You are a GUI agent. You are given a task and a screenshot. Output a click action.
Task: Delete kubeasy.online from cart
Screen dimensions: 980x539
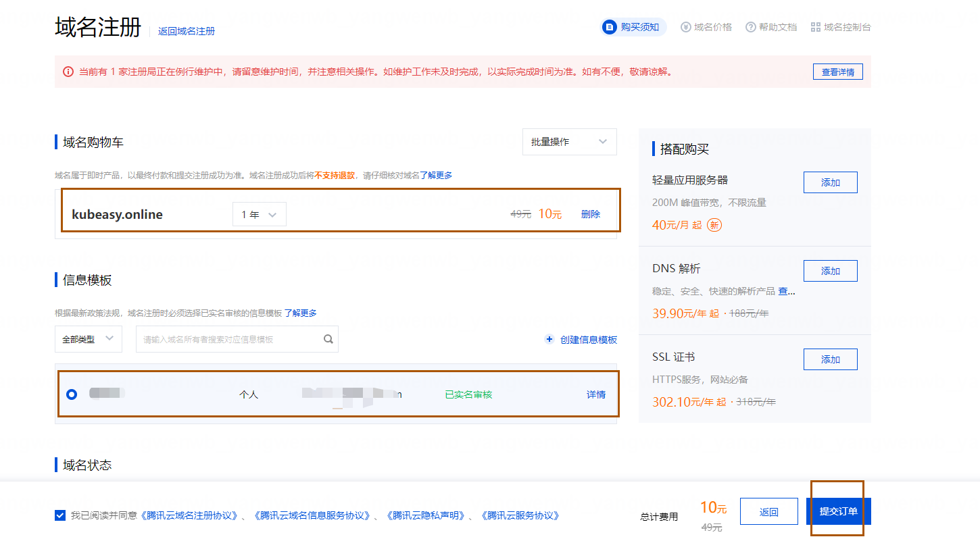[x=591, y=214]
